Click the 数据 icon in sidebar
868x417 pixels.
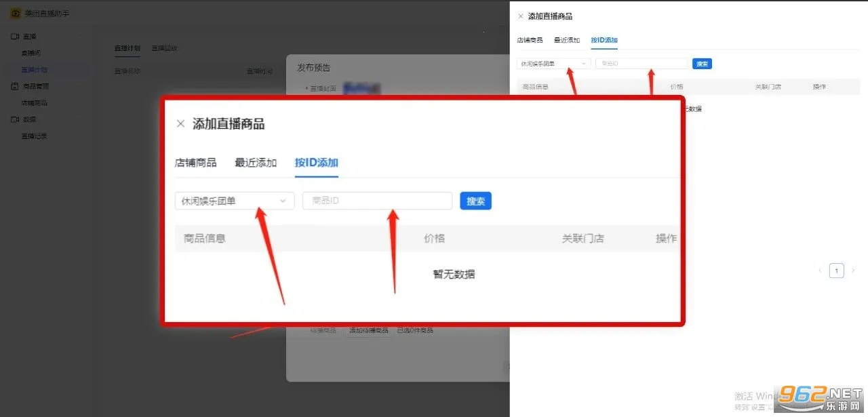tap(15, 119)
